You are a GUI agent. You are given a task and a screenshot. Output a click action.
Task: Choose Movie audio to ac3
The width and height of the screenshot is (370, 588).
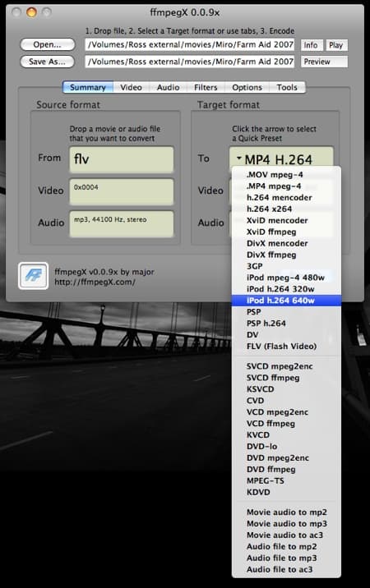[286, 535]
